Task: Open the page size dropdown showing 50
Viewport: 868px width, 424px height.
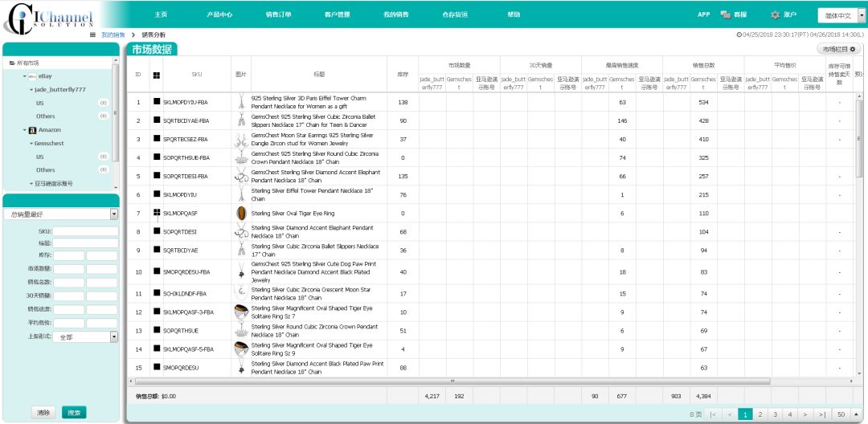Action: point(848,414)
